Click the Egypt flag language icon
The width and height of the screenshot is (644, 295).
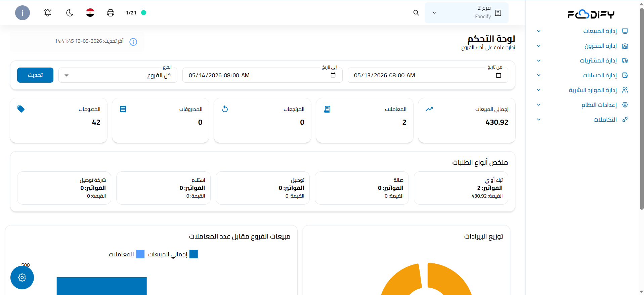pyautogui.click(x=90, y=13)
